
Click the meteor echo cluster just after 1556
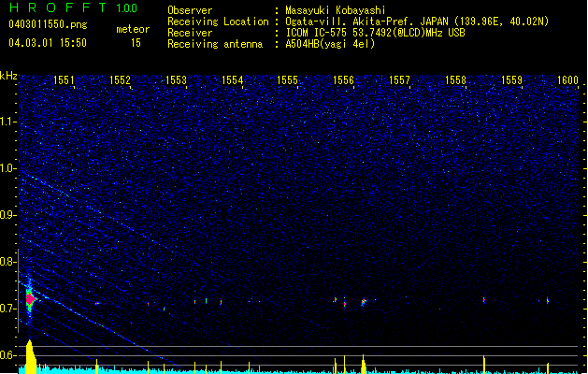[x=364, y=302]
